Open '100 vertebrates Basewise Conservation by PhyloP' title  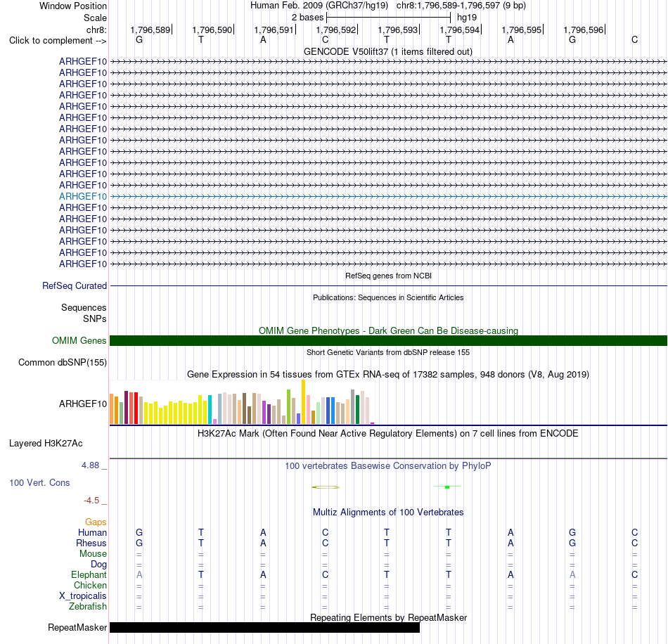pyautogui.click(x=388, y=466)
